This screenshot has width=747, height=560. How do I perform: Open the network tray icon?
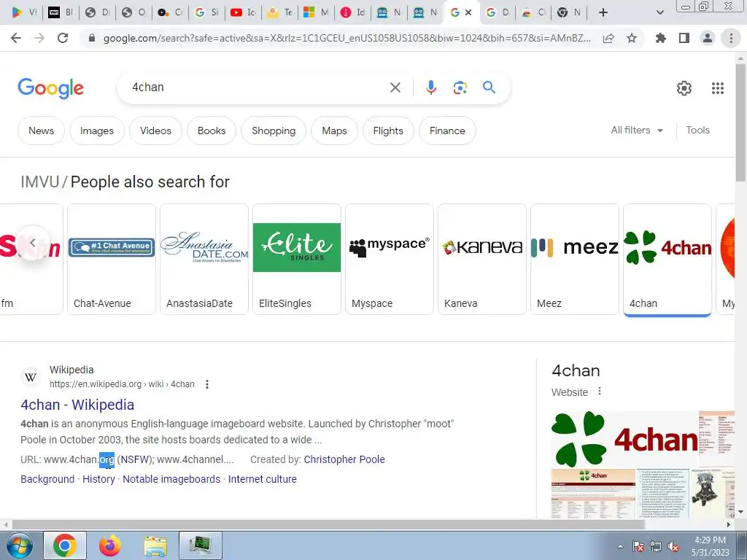[x=656, y=547]
